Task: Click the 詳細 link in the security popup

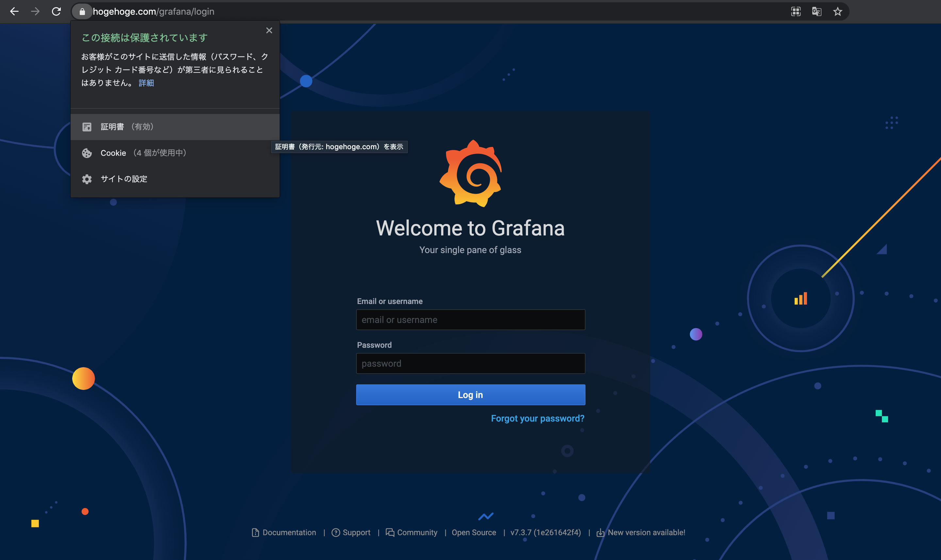Action: click(146, 83)
